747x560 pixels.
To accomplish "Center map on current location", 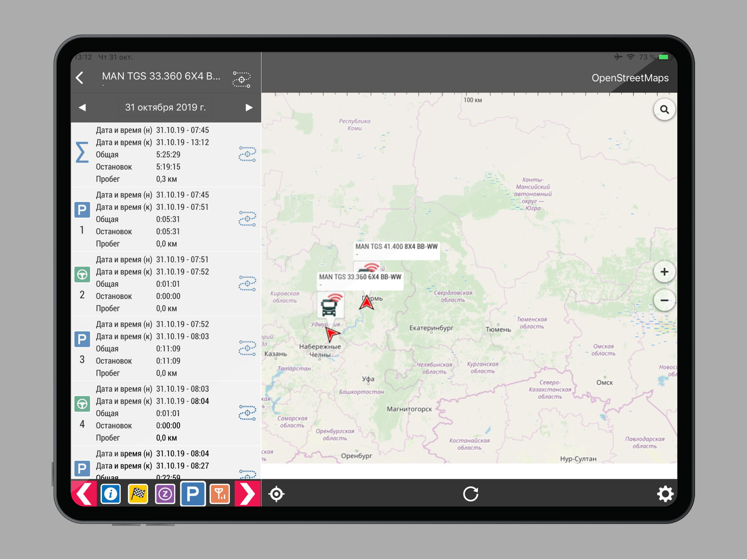I will (x=276, y=494).
